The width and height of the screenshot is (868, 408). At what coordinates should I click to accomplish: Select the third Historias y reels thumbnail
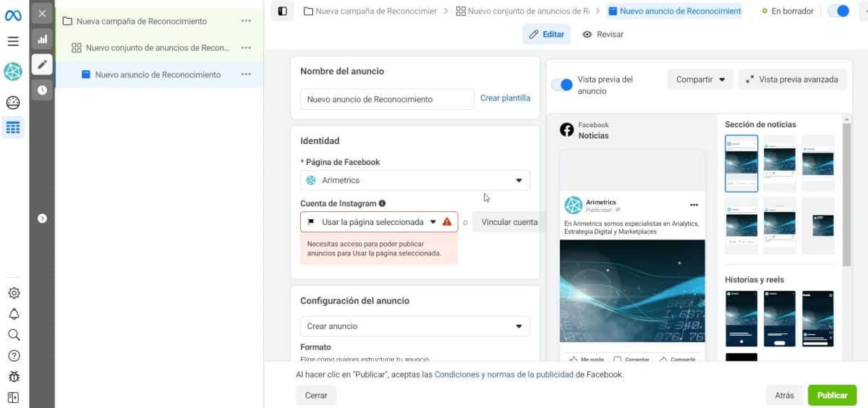point(818,318)
